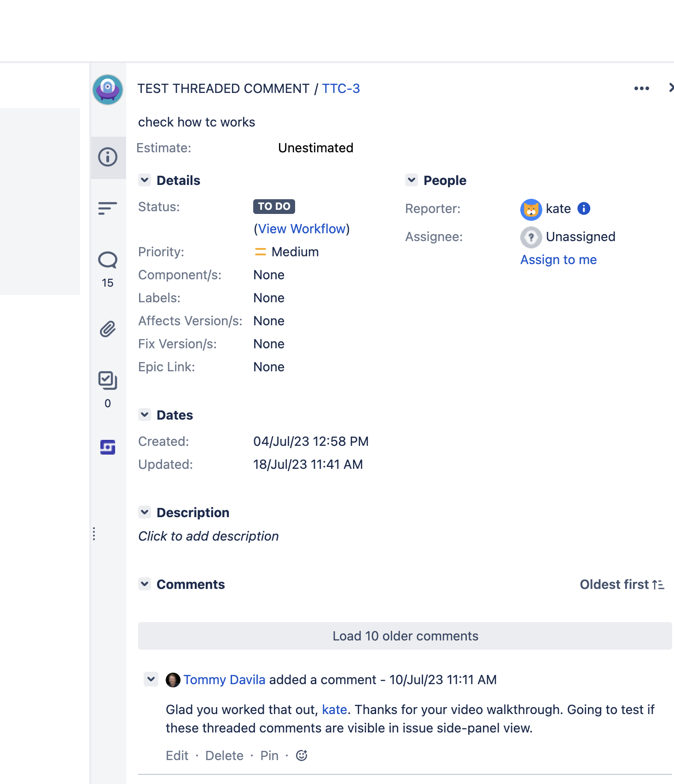Image resolution: width=674 pixels, height=784 pixels.
Task: Add a reaction with the emoji icon
Action: pyautogui.click(x=302, y=755)
